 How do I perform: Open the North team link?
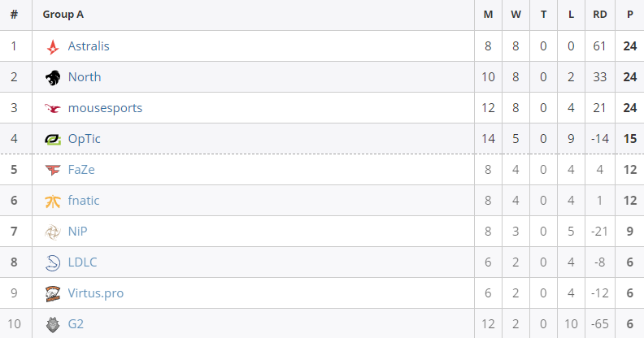pos(85,76)
